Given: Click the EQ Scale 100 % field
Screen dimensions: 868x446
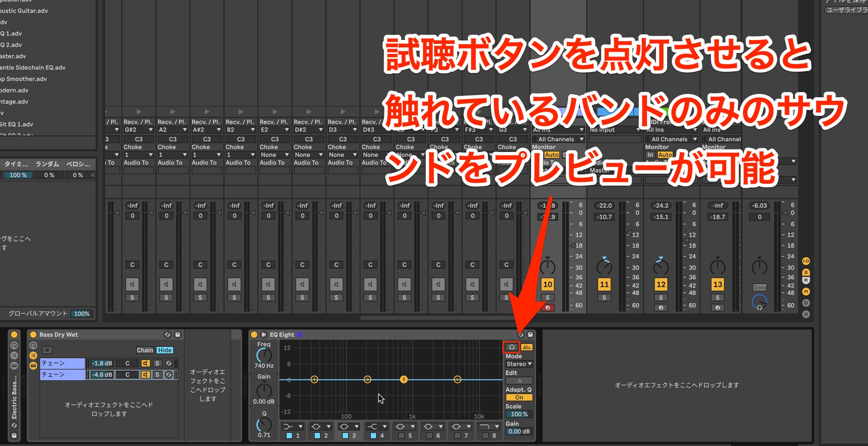Looking at the screenshot, I should (519, 414).
